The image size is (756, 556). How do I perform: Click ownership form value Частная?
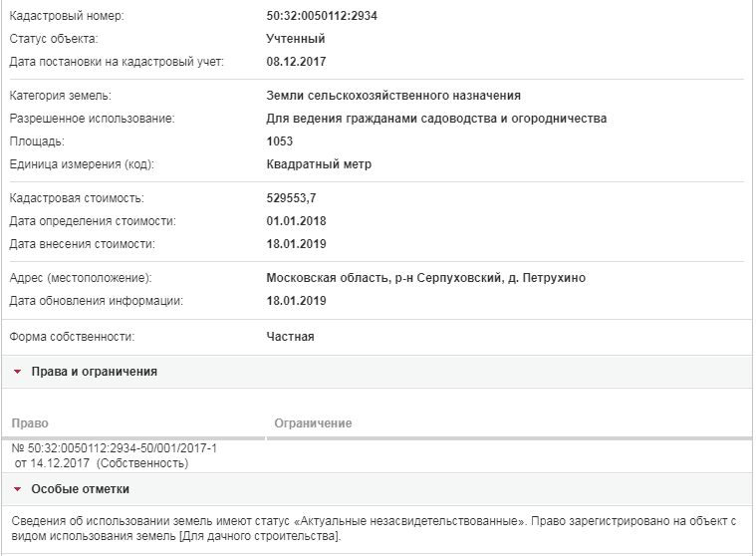click(x=290, y=337)
